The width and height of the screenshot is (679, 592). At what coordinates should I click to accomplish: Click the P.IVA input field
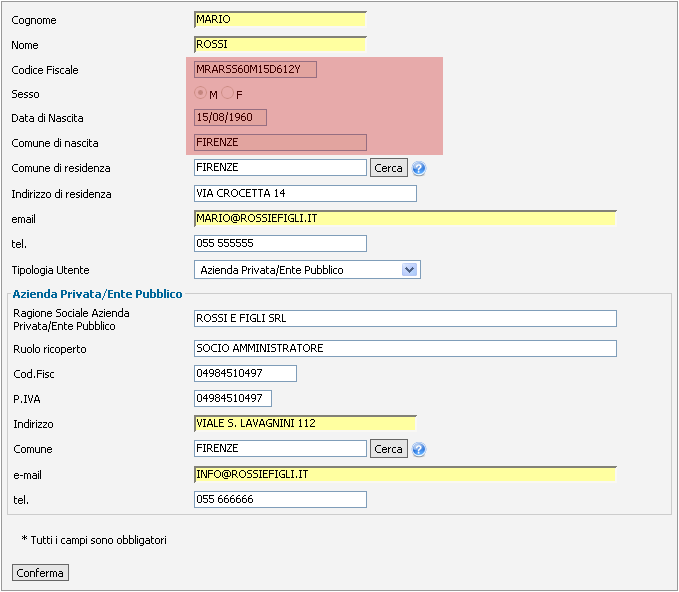233,398
